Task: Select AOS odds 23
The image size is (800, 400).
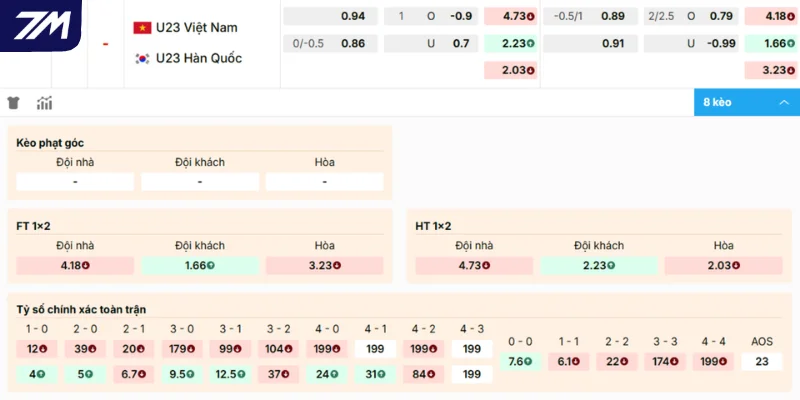Action: pyautogui.click(x=762, y=361)
